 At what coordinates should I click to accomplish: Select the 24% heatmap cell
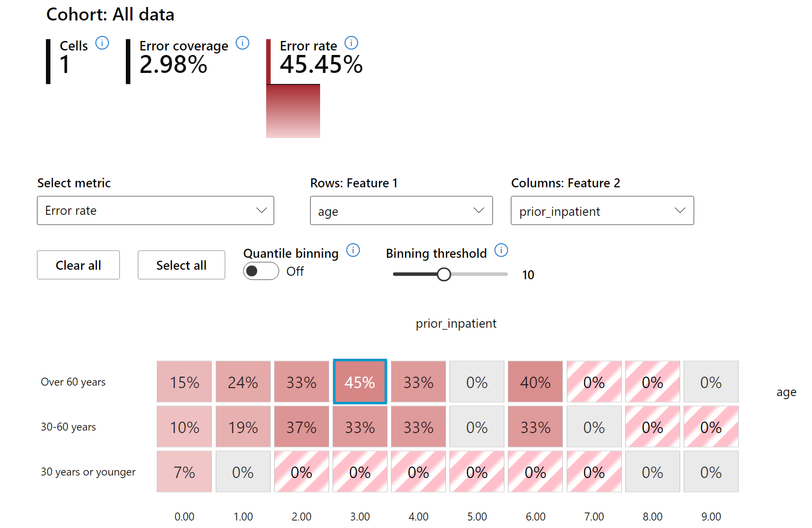pyautogui.click(x=243, y=382)
